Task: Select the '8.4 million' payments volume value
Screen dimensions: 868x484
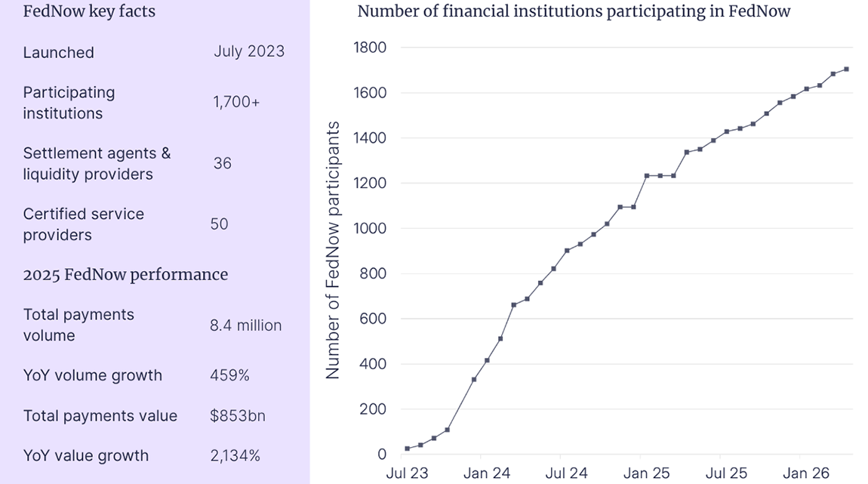Action: (245, 325)
